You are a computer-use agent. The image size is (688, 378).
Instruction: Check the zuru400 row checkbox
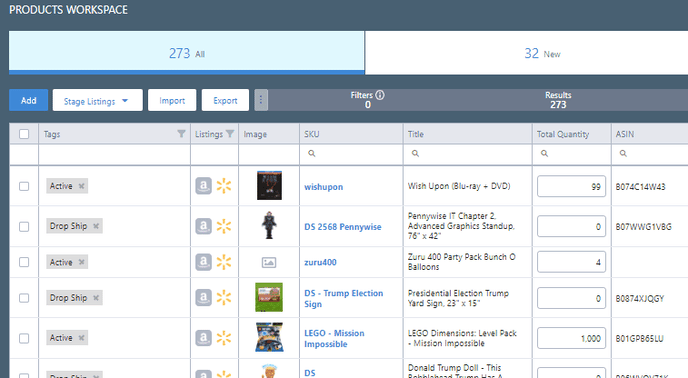[x=24, y=262]
